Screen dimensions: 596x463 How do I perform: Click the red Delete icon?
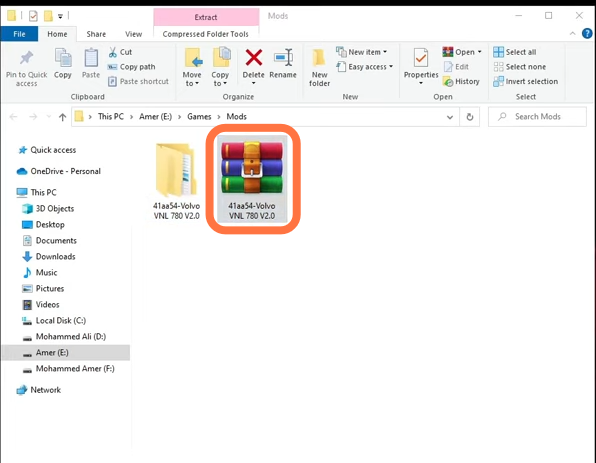tap(254, 58)
